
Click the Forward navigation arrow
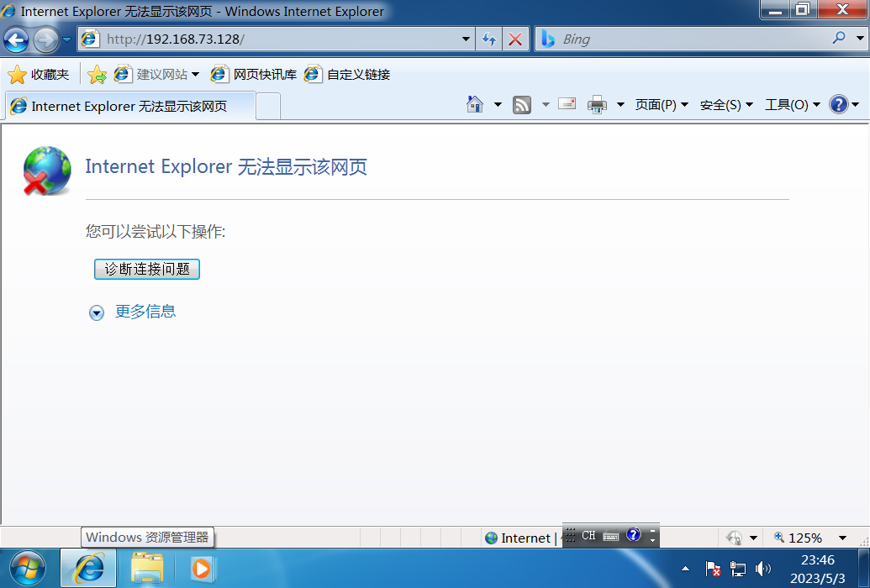coord(46,40)
